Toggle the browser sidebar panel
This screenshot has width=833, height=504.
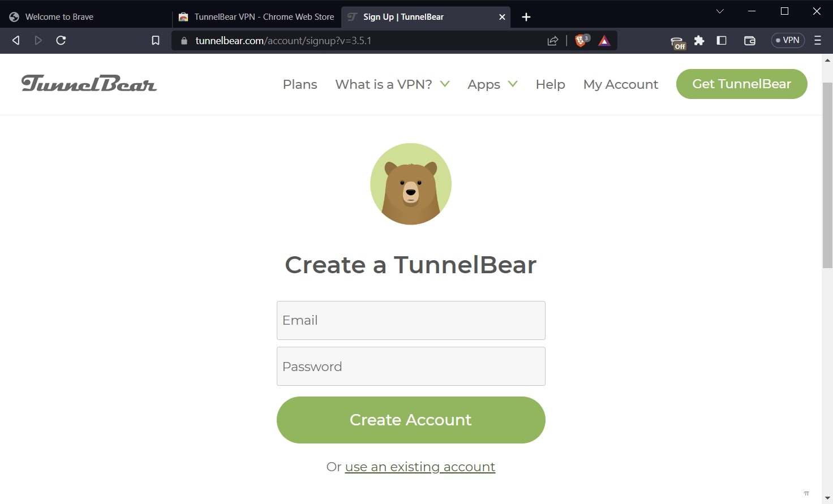pos(722,40)
